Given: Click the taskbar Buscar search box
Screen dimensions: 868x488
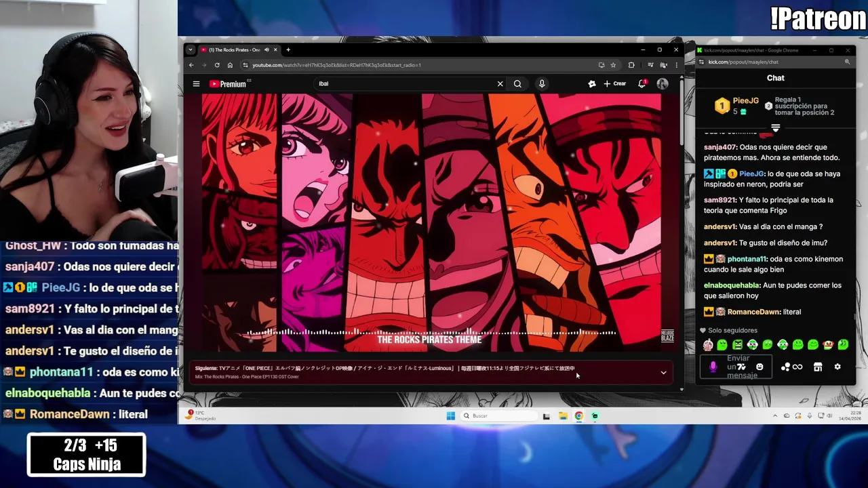Looking at the screenshot, I should pos(500,415).
